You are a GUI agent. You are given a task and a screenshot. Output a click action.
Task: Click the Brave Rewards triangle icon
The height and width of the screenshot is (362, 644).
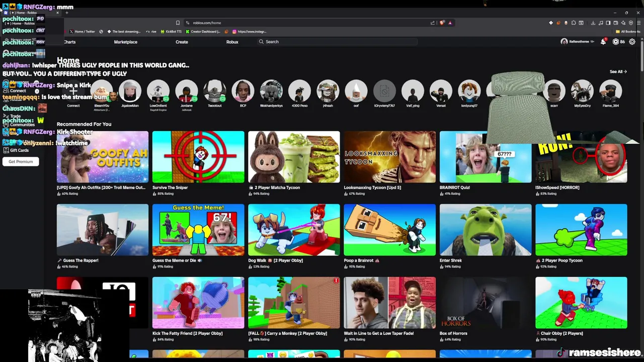click(x=450, y=23)
